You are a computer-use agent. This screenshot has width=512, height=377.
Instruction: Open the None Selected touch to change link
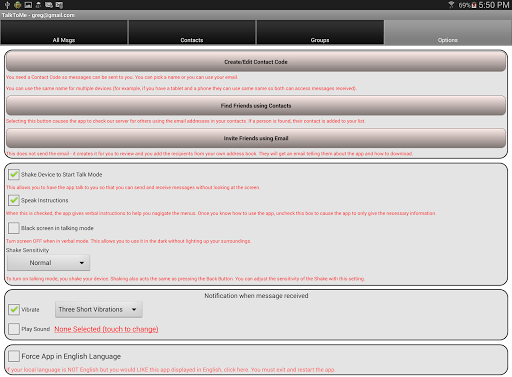pos(106,329)
